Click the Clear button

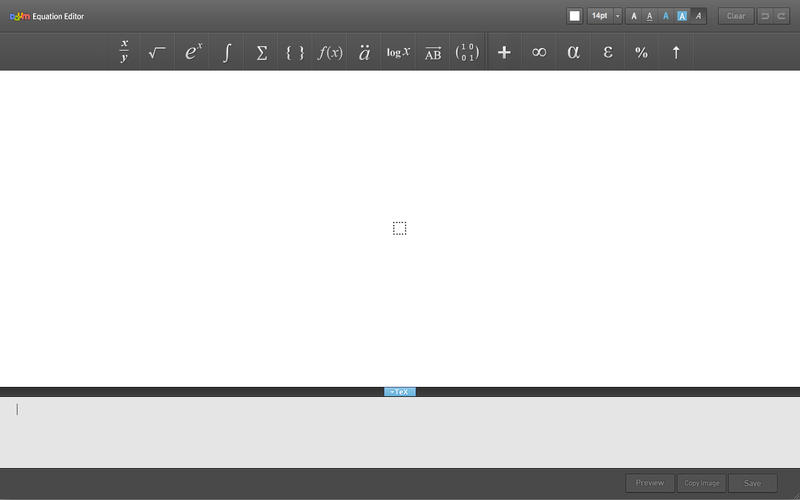pyautogui.click(x=736, y=16)
